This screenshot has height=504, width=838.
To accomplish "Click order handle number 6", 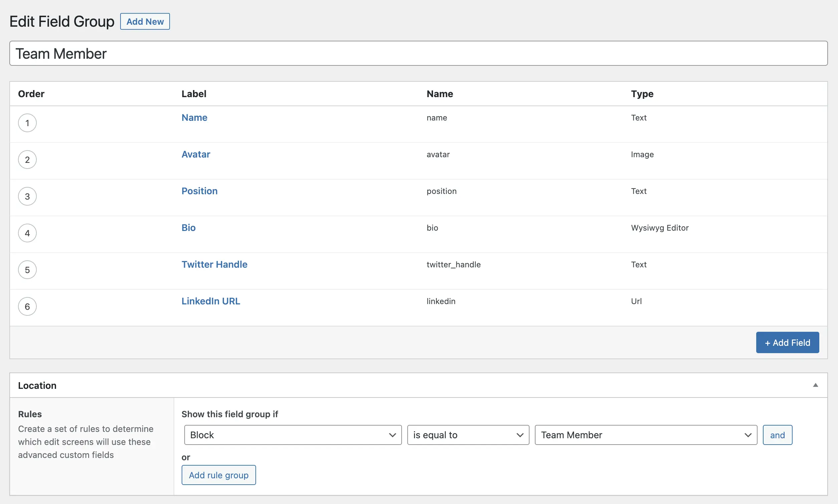I will click(x=27, y=306).
